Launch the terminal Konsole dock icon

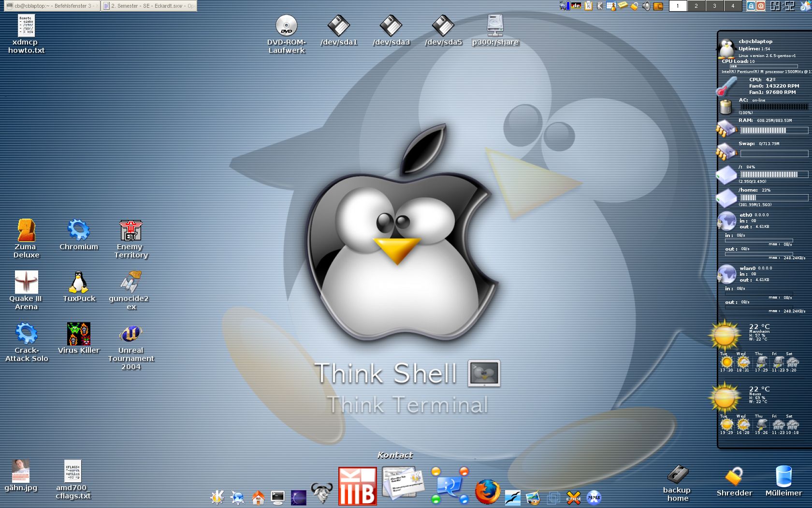click(x=278, y=497)
